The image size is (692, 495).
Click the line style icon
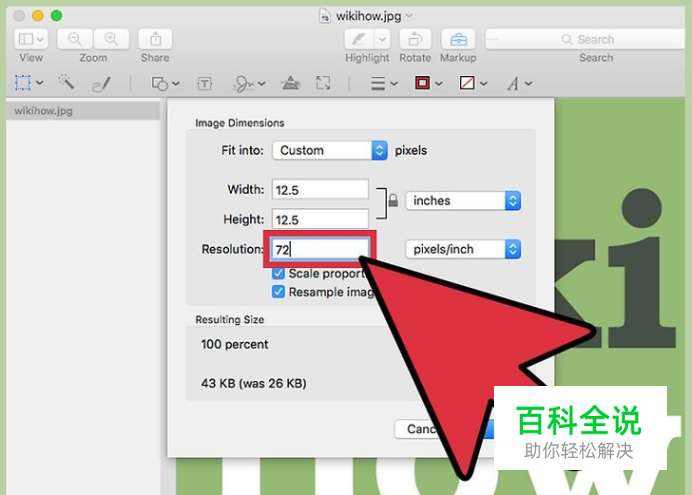click(x=378, y=83)
